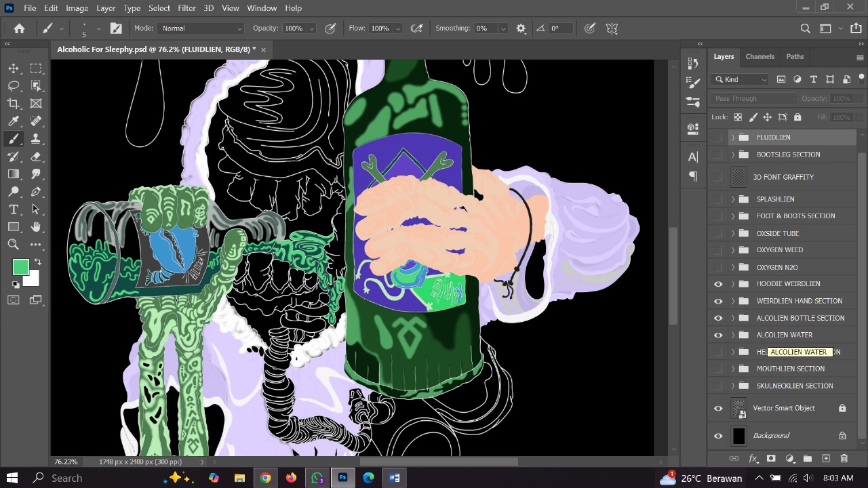868x488 pixels.
Task: Activate the Crop tool
Action: tap(14, 103)
